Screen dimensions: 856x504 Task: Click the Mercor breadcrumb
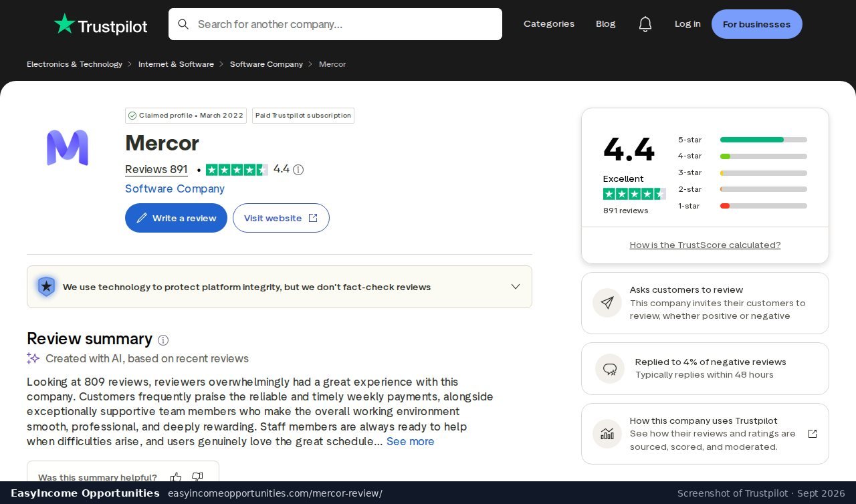pos(332,64)
